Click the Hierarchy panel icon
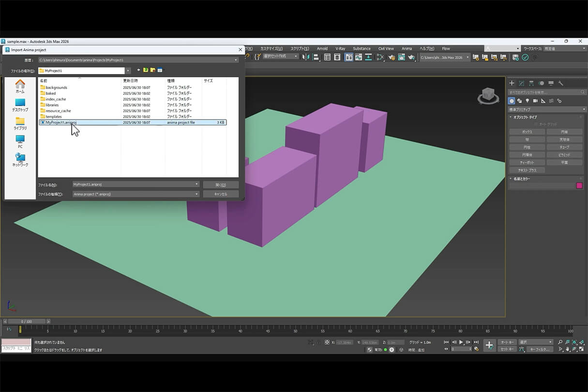Screen dimensions: 588x392 click(x=531, y=83)
